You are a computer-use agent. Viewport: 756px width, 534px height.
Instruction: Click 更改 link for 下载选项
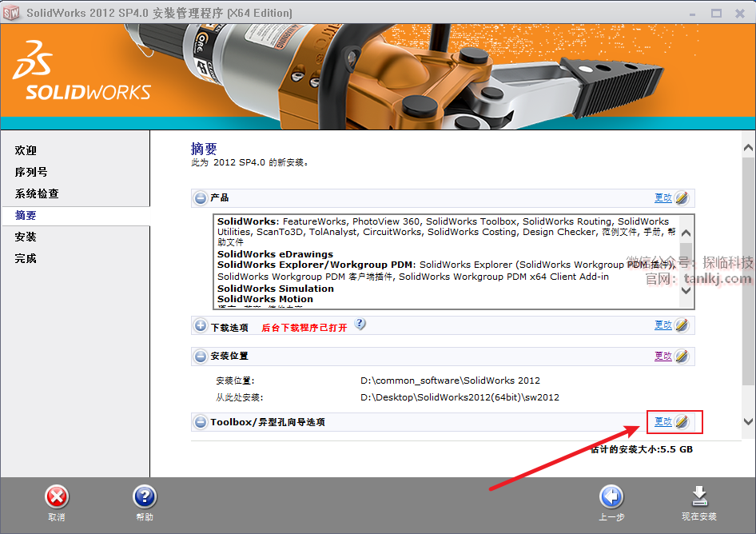663,325
